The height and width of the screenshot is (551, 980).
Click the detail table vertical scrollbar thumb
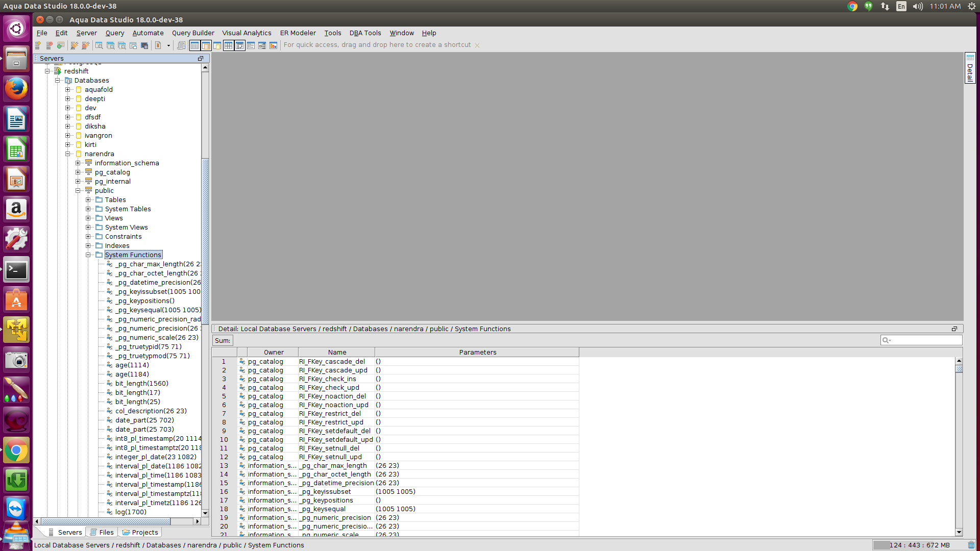(959, 368)
